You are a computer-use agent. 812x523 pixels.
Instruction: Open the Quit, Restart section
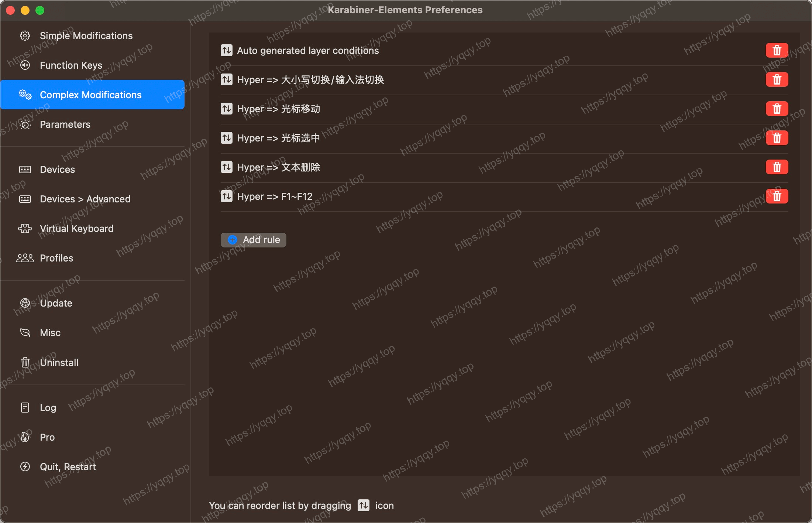pyautogui.click(x=93, y=467)
